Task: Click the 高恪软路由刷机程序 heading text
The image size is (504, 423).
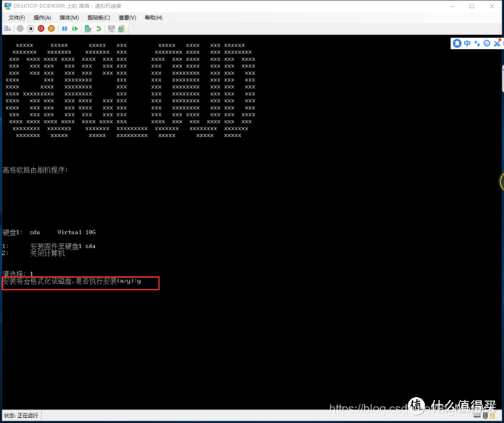Action: pyautogui.click(x=36, y=170)
